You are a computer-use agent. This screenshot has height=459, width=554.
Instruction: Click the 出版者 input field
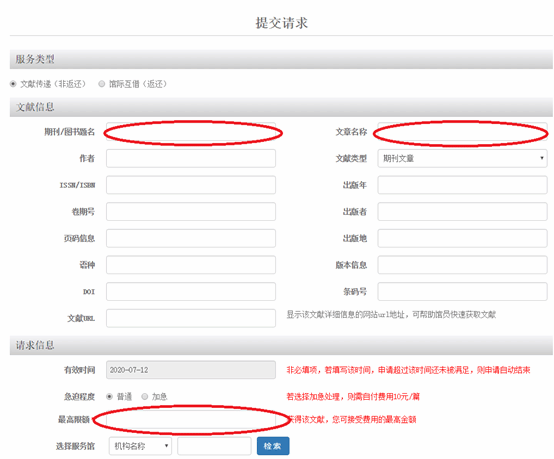click(462, 212)
